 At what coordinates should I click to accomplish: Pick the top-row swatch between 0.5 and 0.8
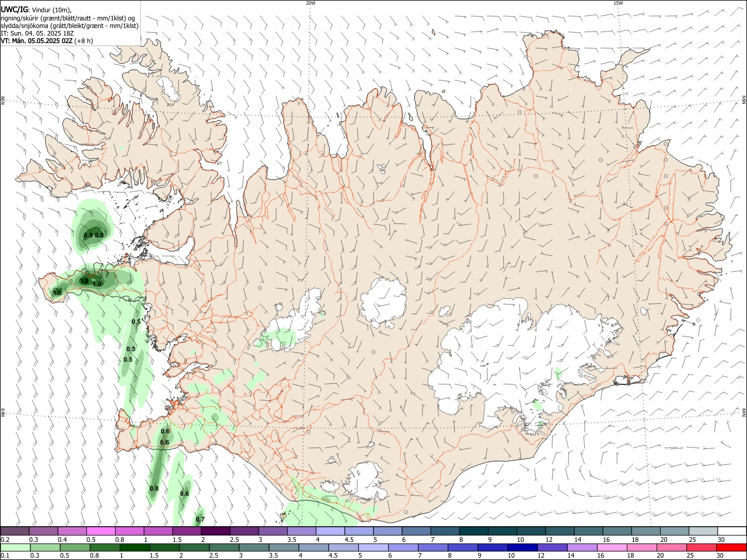[x=100, y=531]
